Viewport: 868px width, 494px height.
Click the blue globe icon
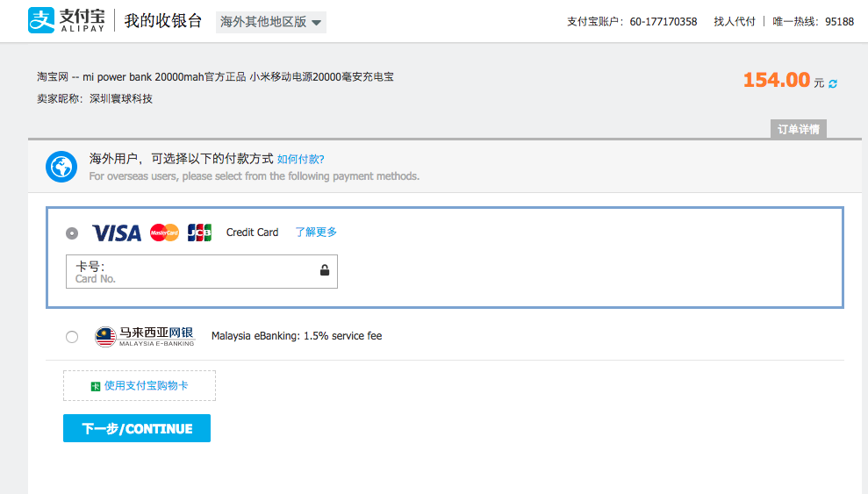[61, 166]
